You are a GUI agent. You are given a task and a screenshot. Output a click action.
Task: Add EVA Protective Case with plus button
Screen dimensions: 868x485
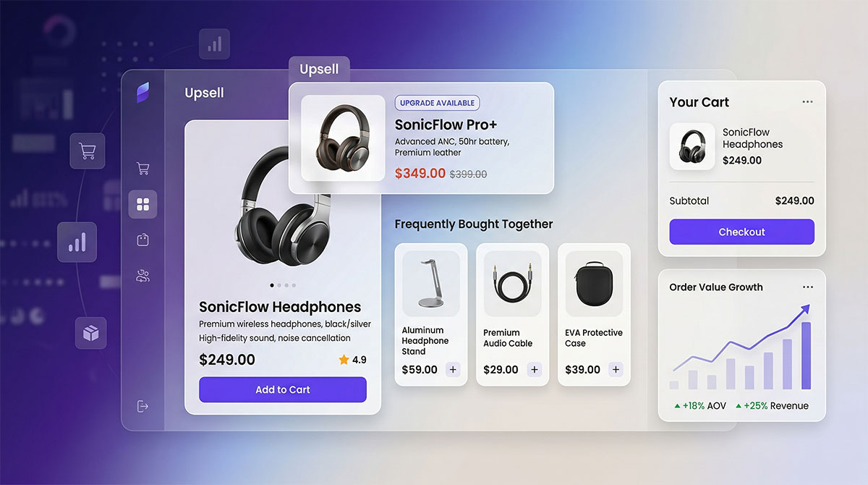coord(616,370)
